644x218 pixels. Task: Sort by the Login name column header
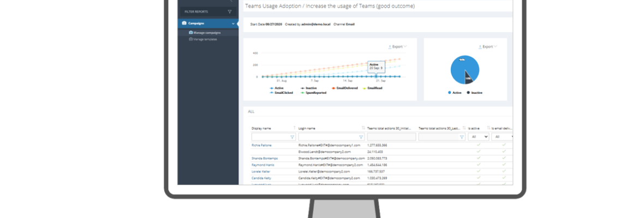click(307, 128)
